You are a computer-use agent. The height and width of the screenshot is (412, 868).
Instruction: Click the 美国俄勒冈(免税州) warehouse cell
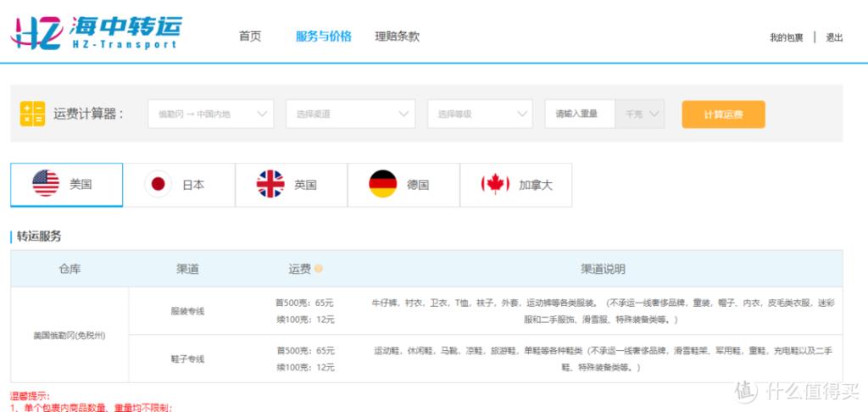tap(70, 335)
